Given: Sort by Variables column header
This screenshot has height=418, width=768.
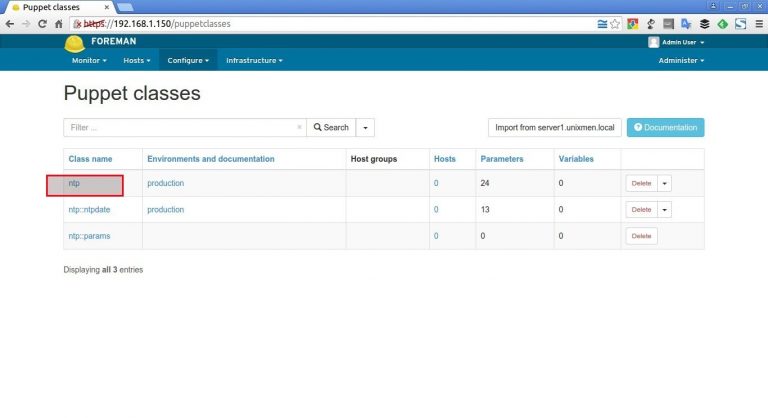Looking at the screenshot, I should (576, 159).
